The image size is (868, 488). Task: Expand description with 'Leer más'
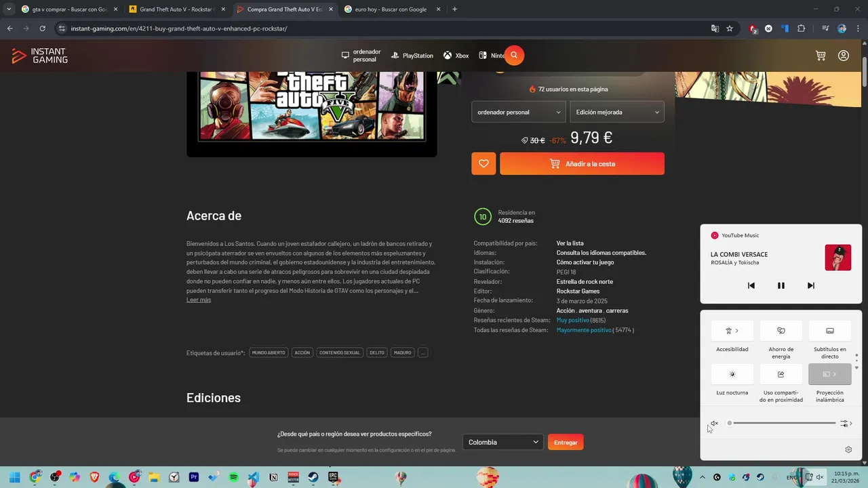click(x=199, y=300)
